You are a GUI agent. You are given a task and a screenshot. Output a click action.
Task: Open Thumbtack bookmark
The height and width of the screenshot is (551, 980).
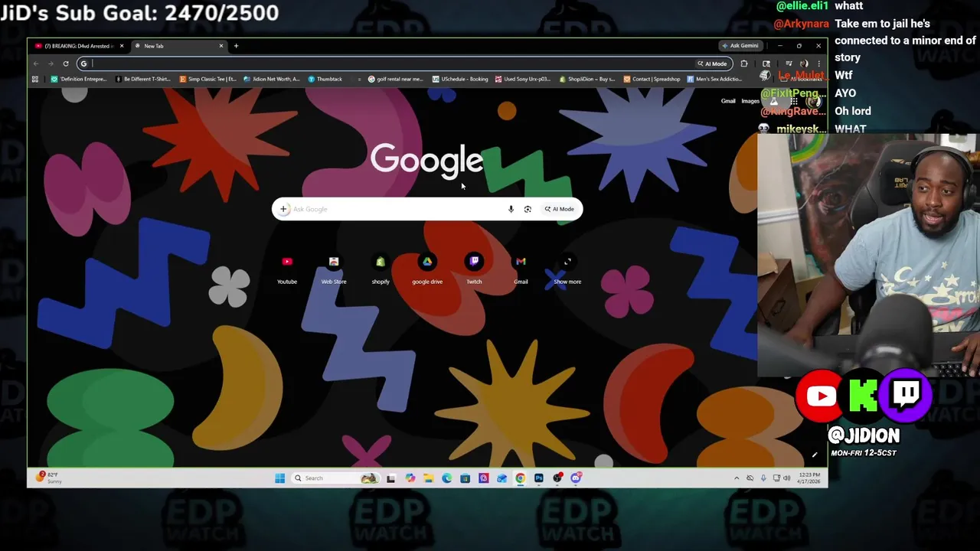[325, 79]
